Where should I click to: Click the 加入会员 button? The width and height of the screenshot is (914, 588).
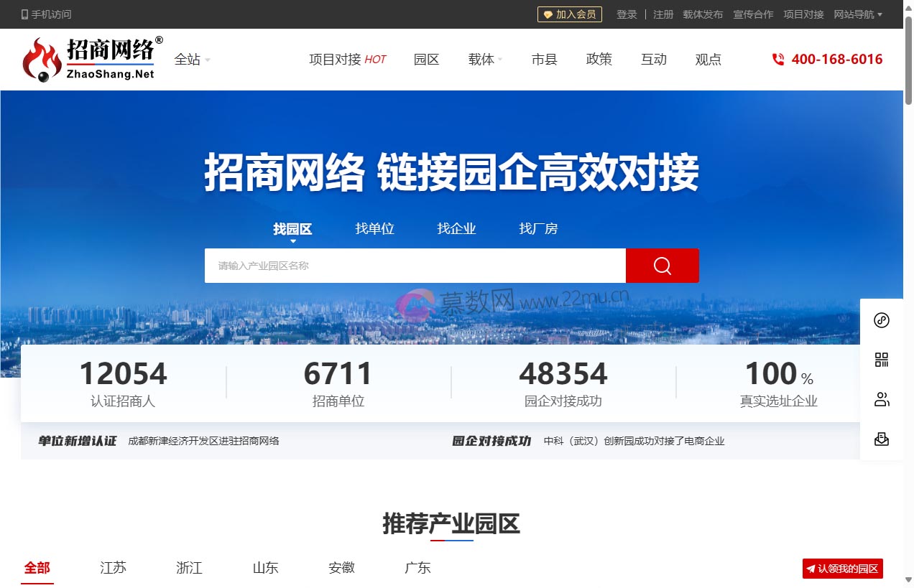pos(570,14)
